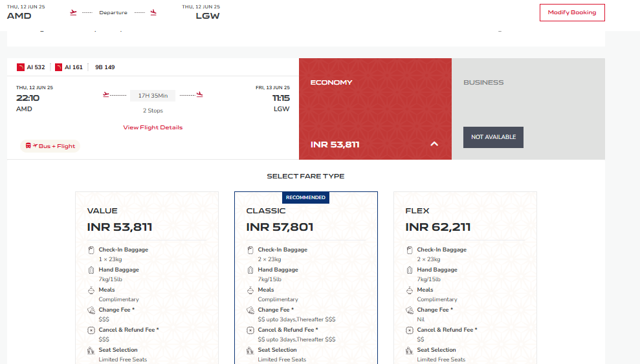The width and height of the screenshot is (640, 364).
Task: Choose the Value fare card
Action: click(147, 277)
